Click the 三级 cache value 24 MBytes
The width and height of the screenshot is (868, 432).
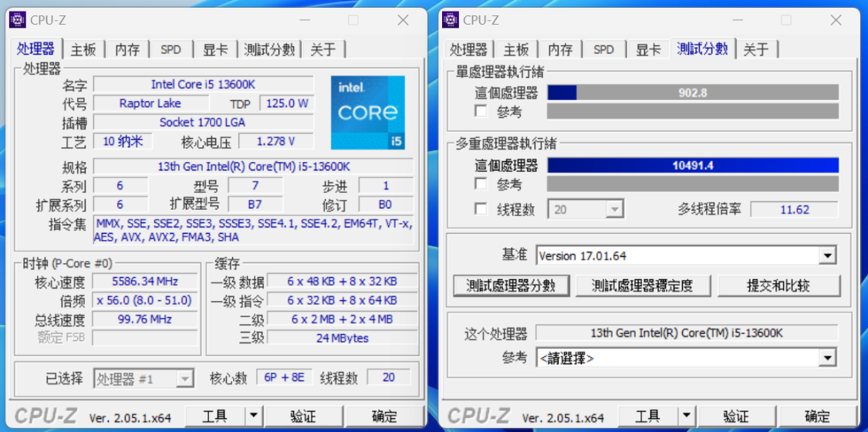(342, 338)
